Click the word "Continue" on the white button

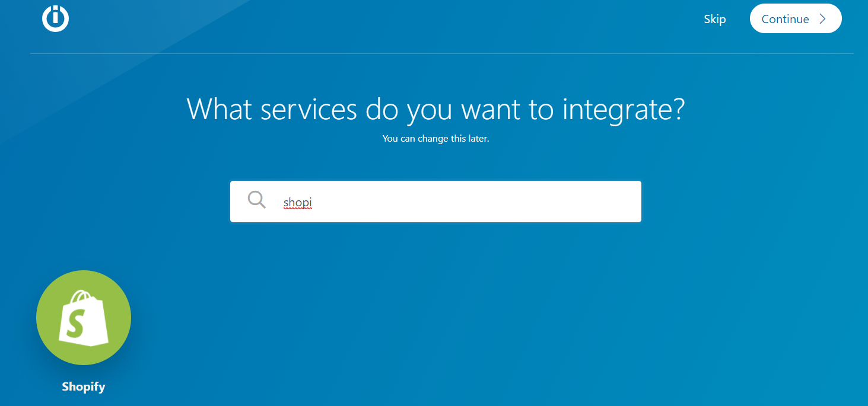pyautogui.click(x=785, y=19)
